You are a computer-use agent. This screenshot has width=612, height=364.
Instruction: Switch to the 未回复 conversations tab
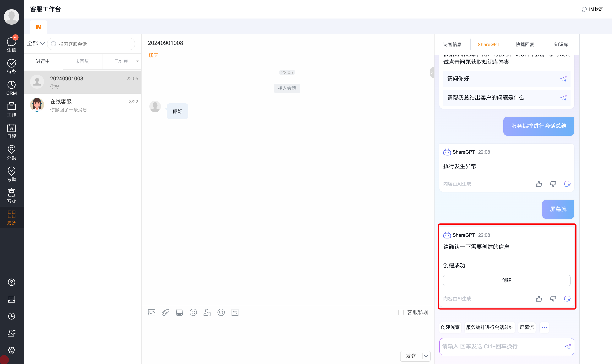pos(82,61)
